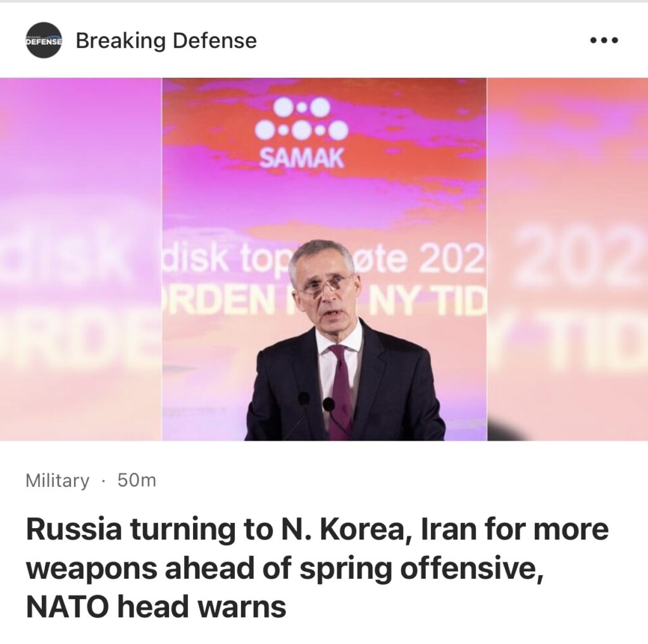Tap the blurred left panel of the image

81,259
